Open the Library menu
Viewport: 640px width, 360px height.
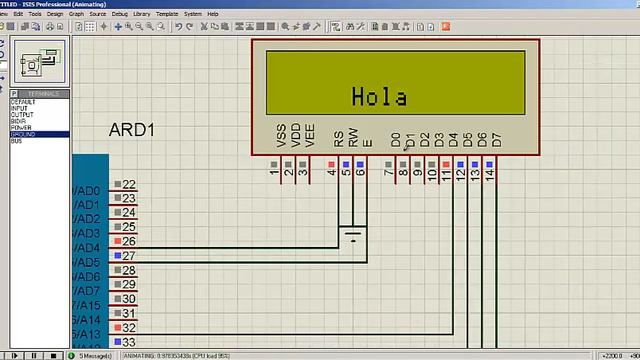pos(142,14)
